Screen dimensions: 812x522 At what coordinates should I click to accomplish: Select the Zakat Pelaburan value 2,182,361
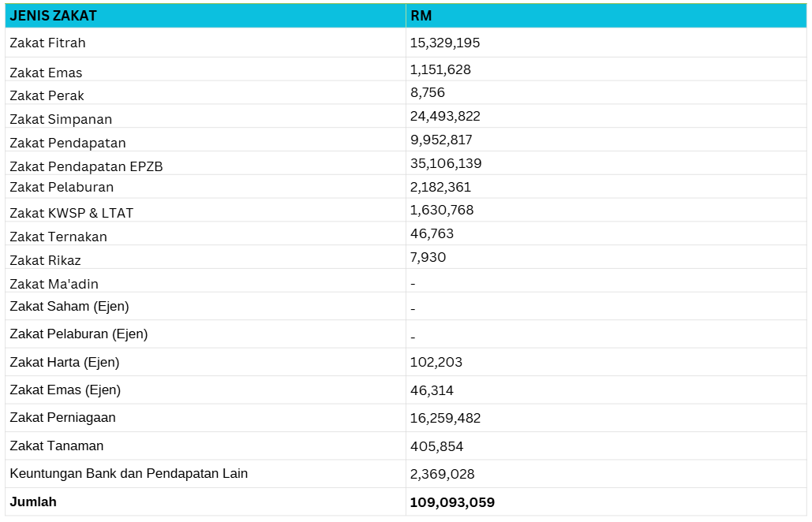point(440,187)
